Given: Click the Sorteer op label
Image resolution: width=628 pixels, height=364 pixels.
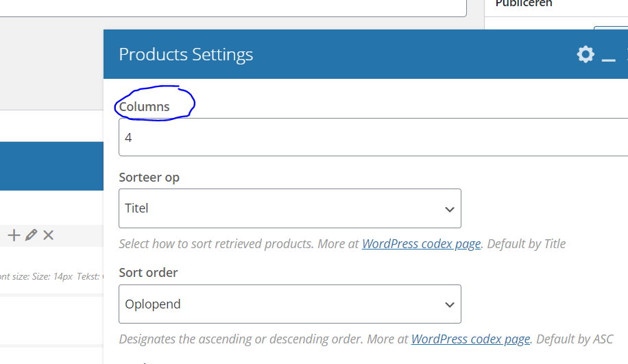Looking at the screenshot, I should [x=149, y=178].
